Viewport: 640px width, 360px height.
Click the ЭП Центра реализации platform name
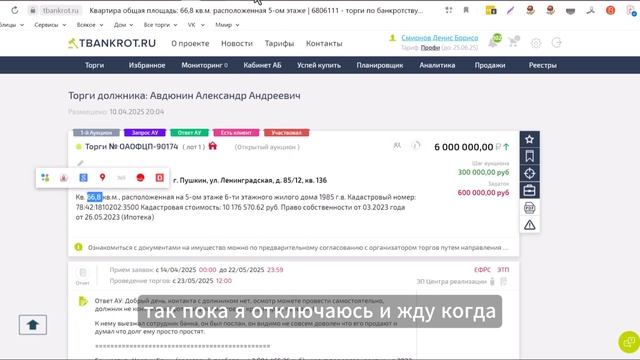pos(451,282)
